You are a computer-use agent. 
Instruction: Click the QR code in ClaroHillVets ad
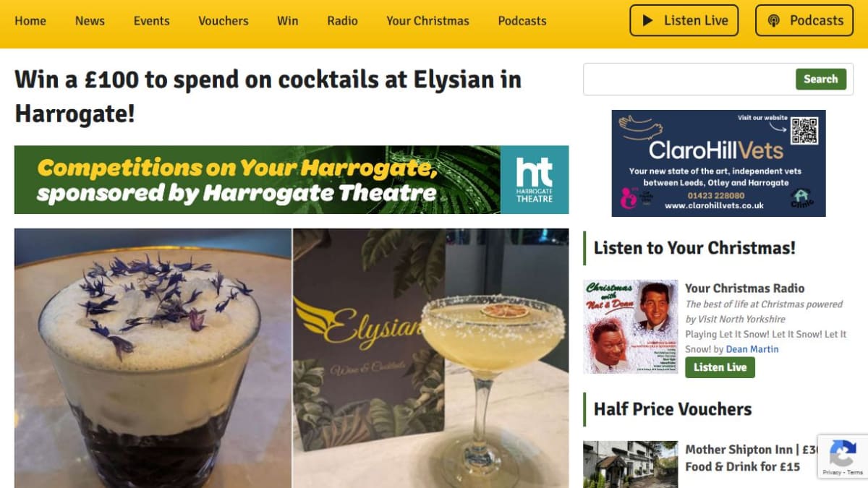pyautogui.click(x=804, y=131)
